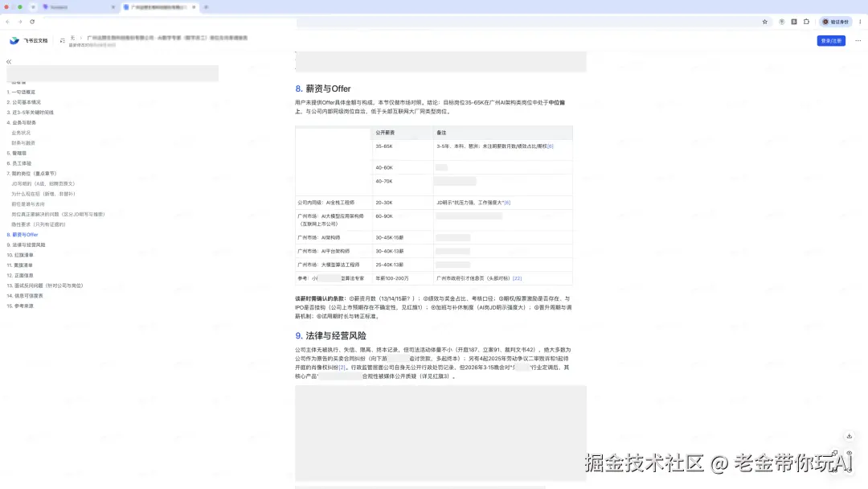Open citation [6] in 35-65K row

click(551, 146)
